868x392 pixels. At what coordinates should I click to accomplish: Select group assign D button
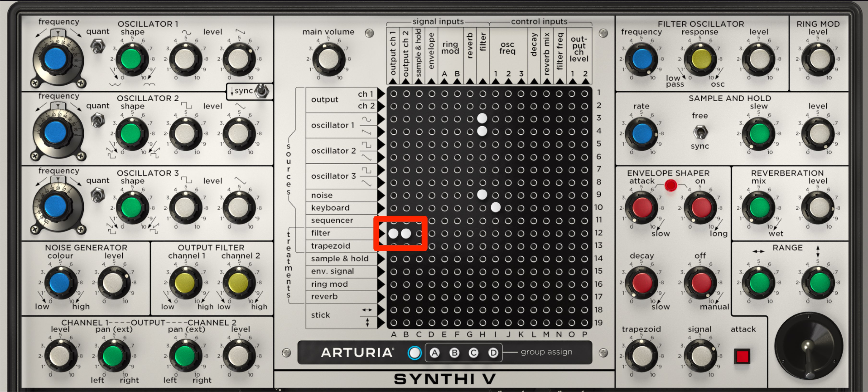pos(493,353)
